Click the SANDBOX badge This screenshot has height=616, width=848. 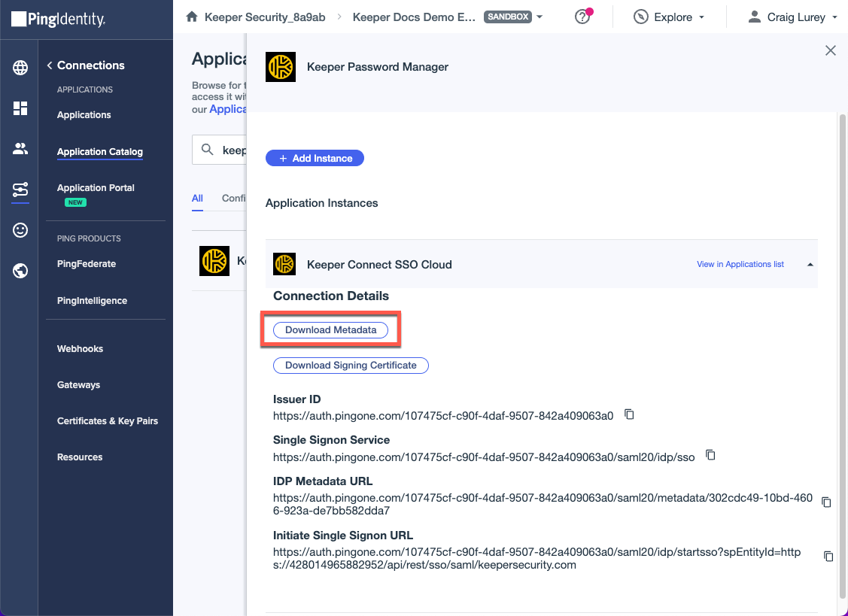[508, 17]
